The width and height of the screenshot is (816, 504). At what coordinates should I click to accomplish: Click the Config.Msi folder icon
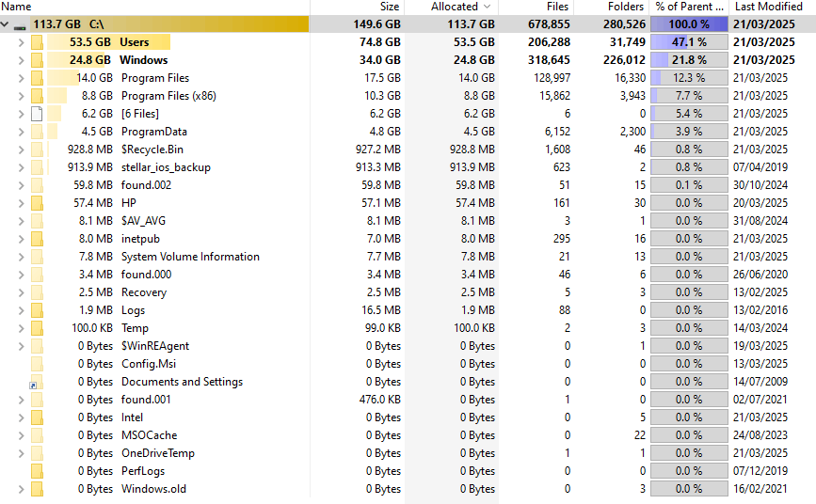click(x=37, y=364)
